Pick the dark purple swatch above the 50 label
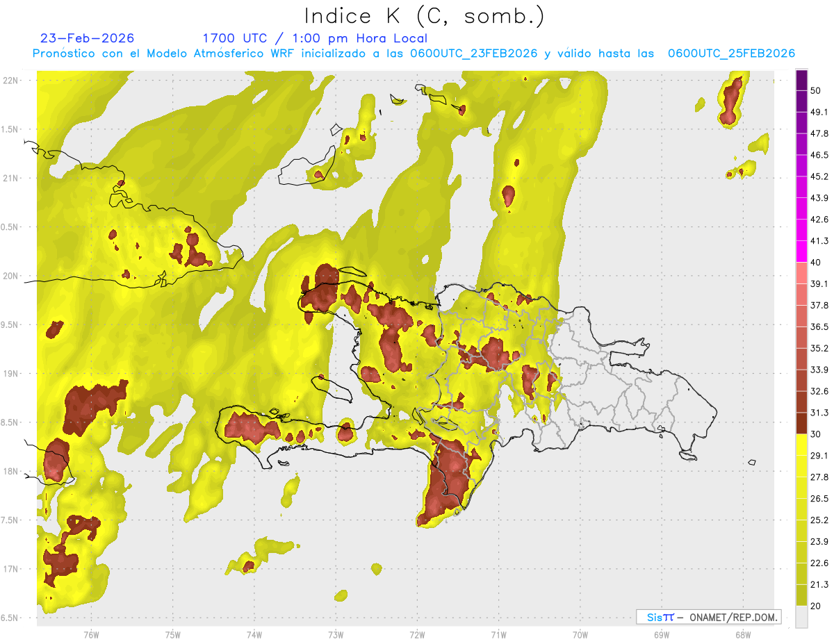This screenshot has width=834, height=644. pyautogui.click(x=801, y=80)
